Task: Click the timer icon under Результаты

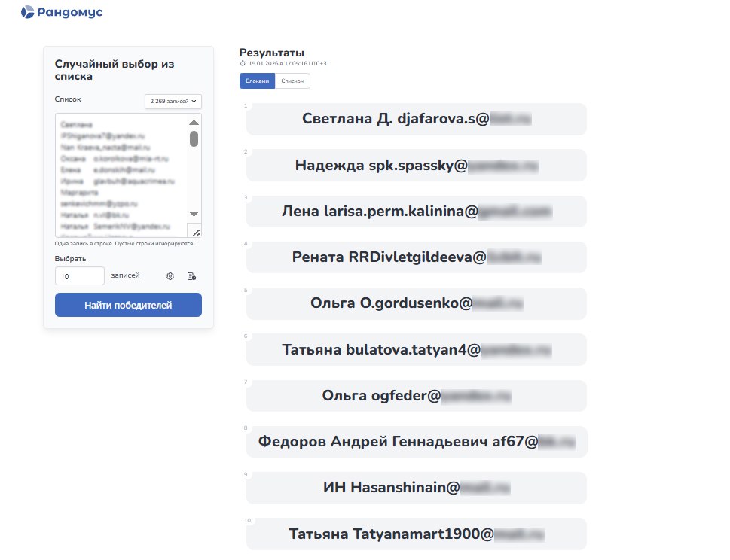Action: point(243,64)
